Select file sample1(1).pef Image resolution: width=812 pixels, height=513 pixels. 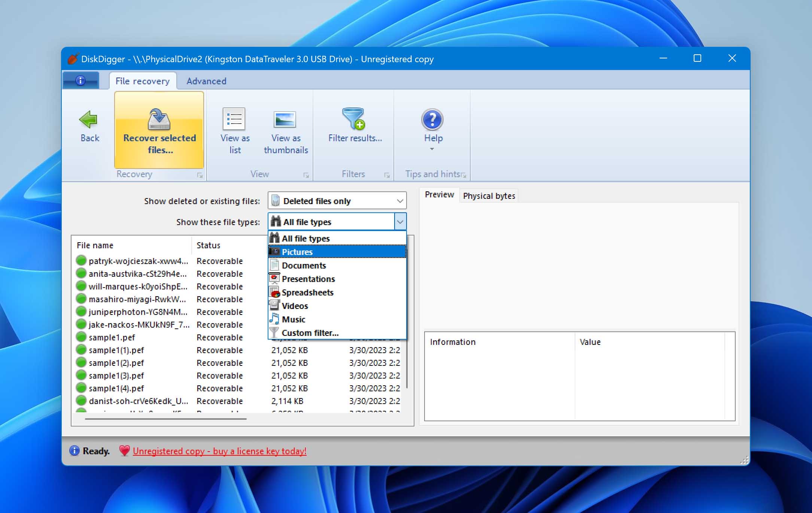(116, 350)
